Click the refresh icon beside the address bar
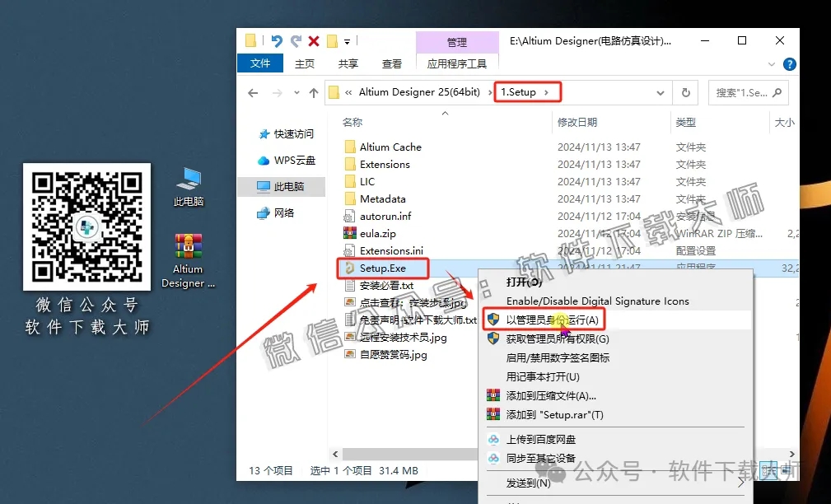The height and width of the screenshot is (504, 831). 686,93
